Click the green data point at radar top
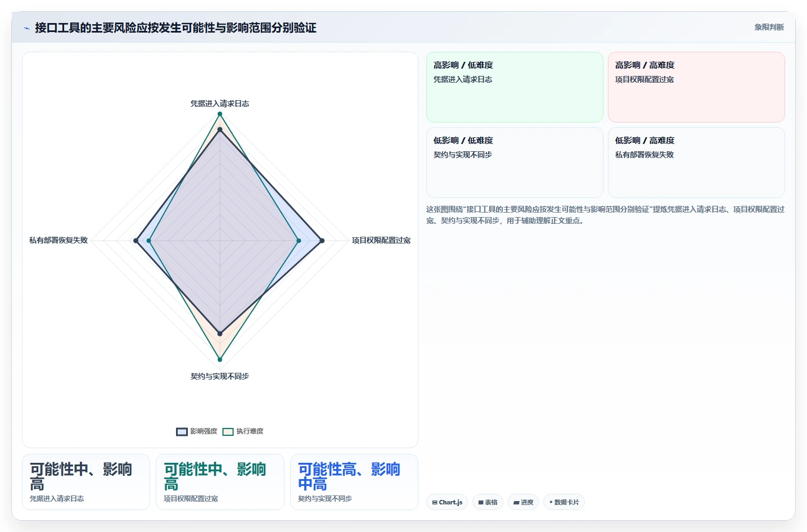 [x=220, y=114]
